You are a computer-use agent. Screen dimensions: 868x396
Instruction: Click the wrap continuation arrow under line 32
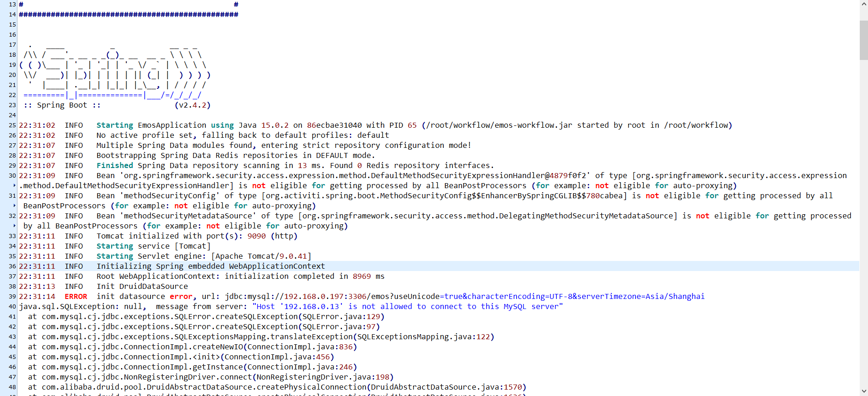point(14,226)
